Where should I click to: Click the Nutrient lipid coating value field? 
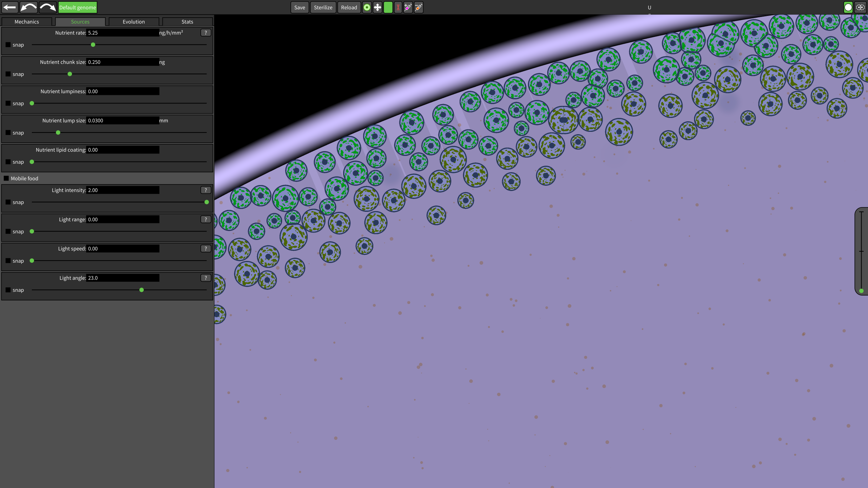pyautogui.click(x=123, y=150)
